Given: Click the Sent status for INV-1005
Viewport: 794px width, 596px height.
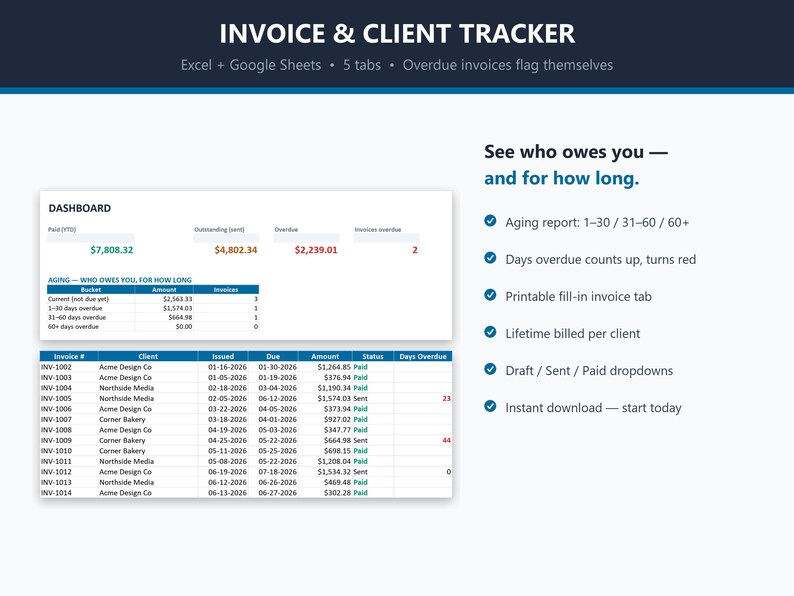Looking at the screenshot, I should [x=361, y=399].
